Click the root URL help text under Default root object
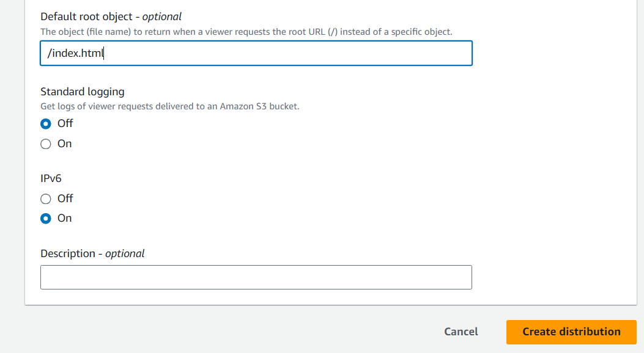The height and width of the screenshot is (353, 644). [246, 32]
